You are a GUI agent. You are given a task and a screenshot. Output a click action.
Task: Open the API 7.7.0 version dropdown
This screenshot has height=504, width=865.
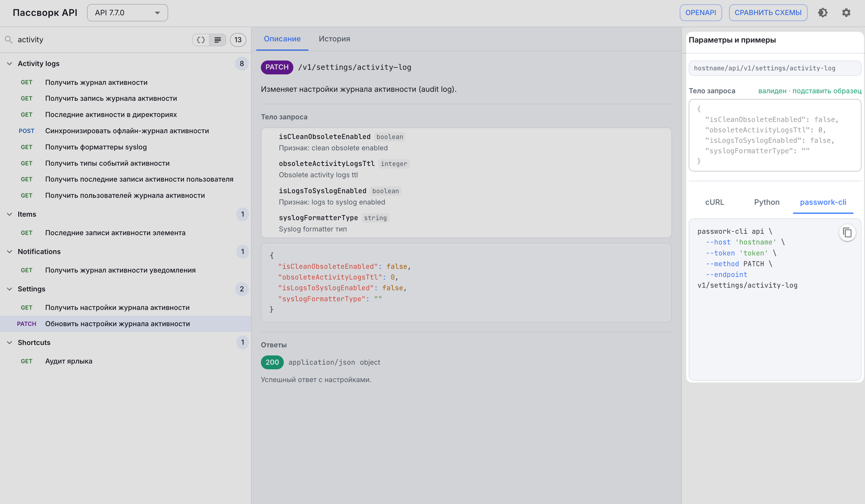click(x=127, y=13)
